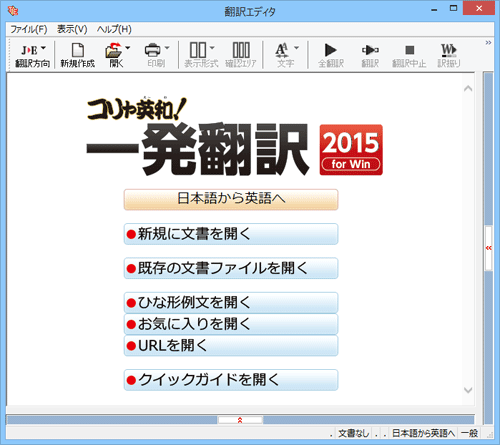Open the ヘルプ(H) menu
The width and height of the screenshot is (500, 445).
pyautogui.click(x=114, y=29)
